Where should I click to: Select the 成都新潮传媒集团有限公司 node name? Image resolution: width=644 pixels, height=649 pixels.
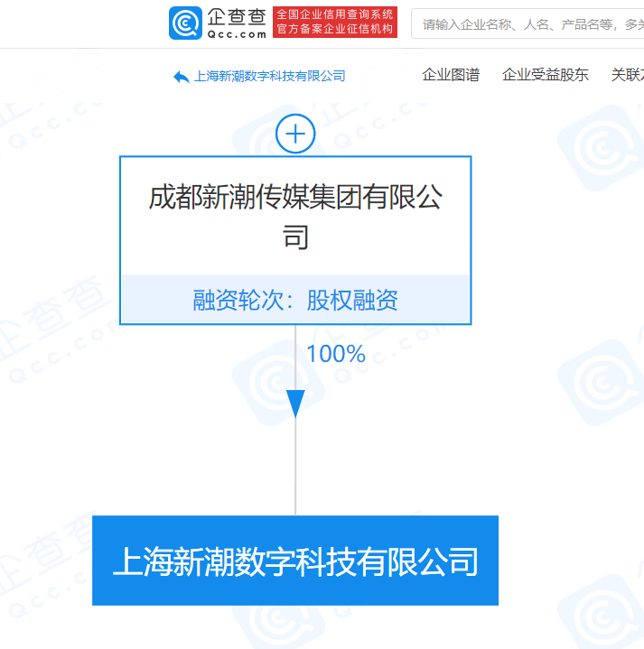(295, 217)
